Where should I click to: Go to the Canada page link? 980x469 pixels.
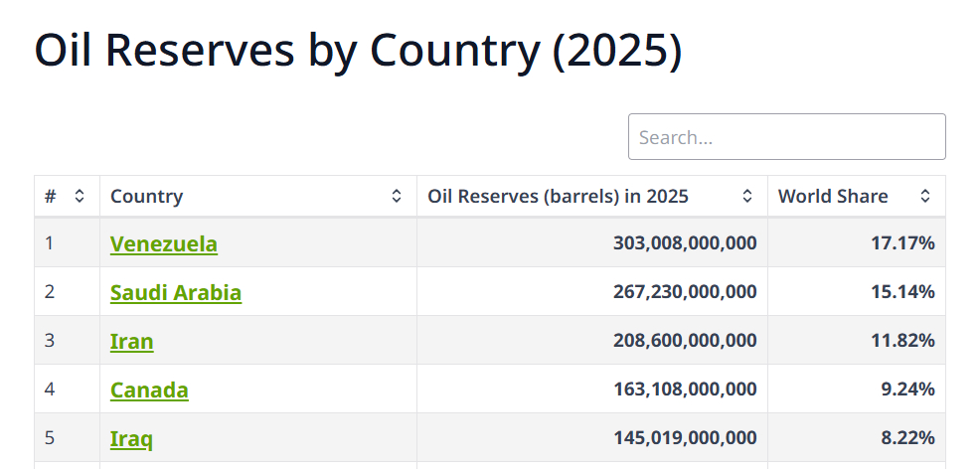pos(149,390)
